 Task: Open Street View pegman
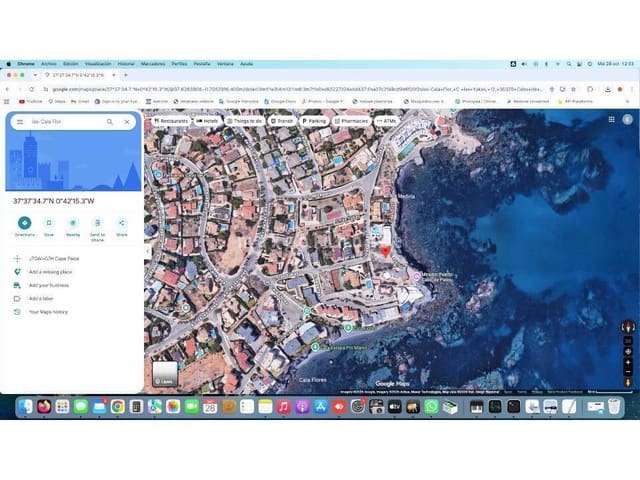628,382
